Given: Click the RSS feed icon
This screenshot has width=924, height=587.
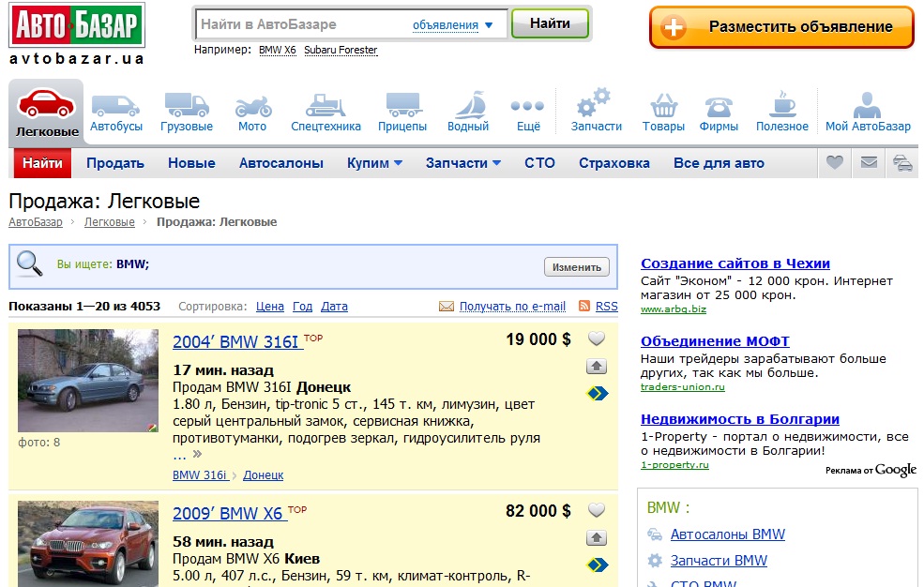Looking at the screenshot, I should click(x=584, y=306).
